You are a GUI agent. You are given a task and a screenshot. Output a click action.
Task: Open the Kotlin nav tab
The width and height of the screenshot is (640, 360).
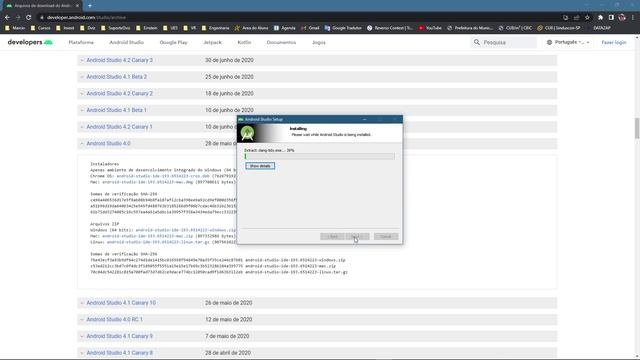click(244, 42)
